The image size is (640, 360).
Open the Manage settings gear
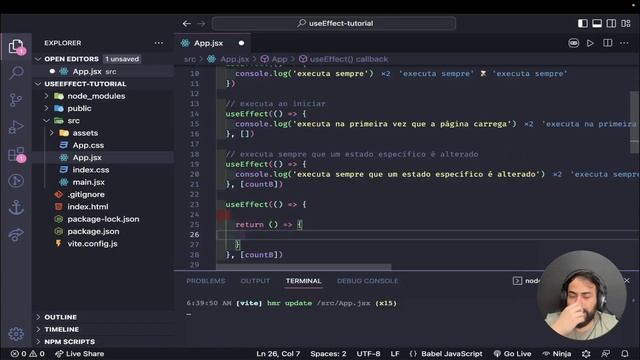(16, 334)
